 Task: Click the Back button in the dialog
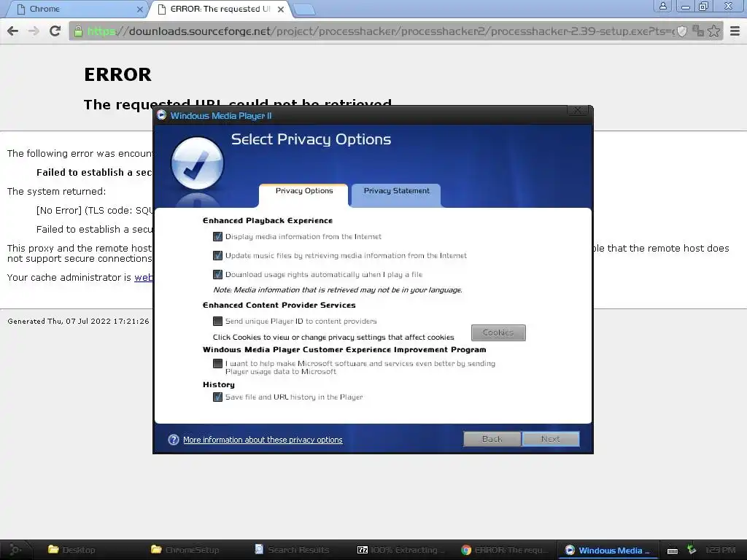(x=492, y=439)
